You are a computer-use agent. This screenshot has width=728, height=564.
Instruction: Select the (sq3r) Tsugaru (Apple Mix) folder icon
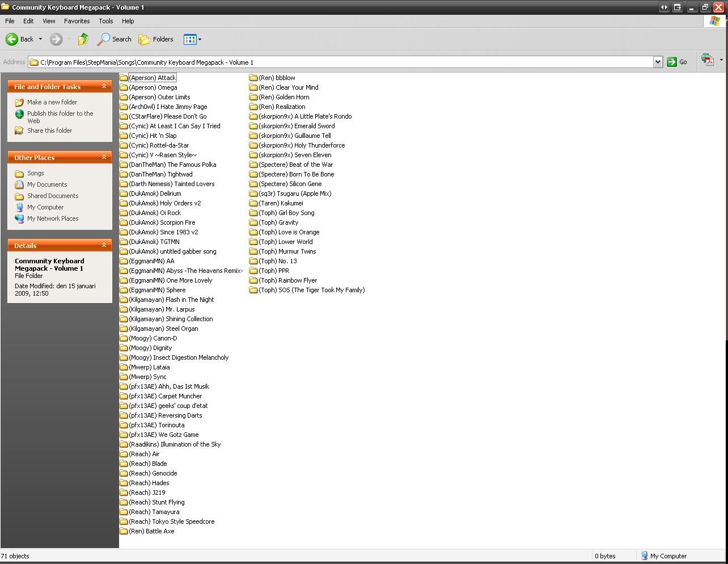click(253, 193)
